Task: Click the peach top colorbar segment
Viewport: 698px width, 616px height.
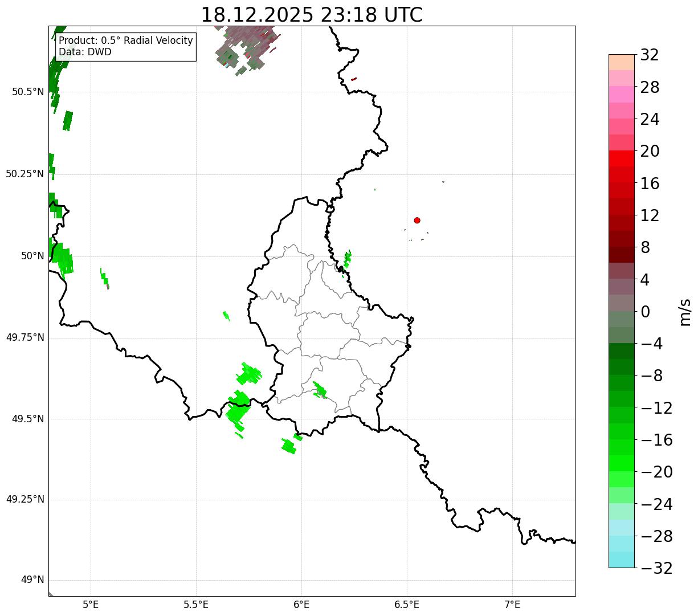Action: point(622,62)
